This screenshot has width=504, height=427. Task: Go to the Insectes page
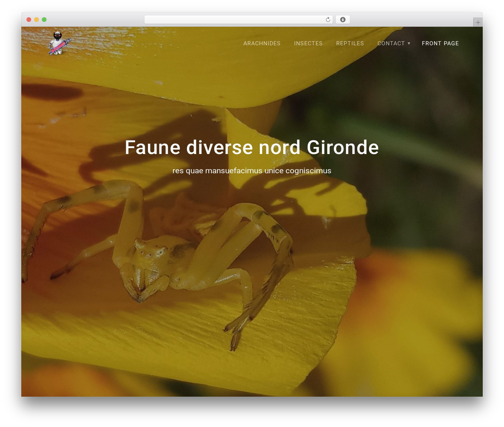point(308,43)
